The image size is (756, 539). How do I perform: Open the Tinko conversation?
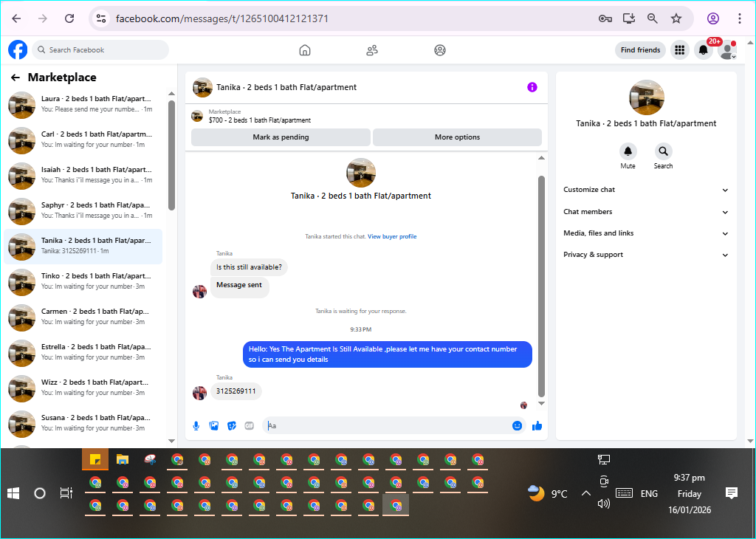click(83, 282)
